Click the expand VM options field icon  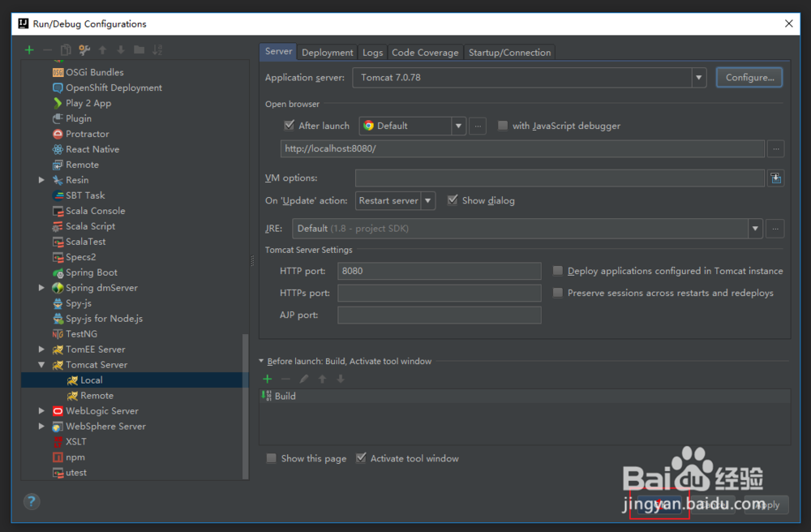[776, 178]
